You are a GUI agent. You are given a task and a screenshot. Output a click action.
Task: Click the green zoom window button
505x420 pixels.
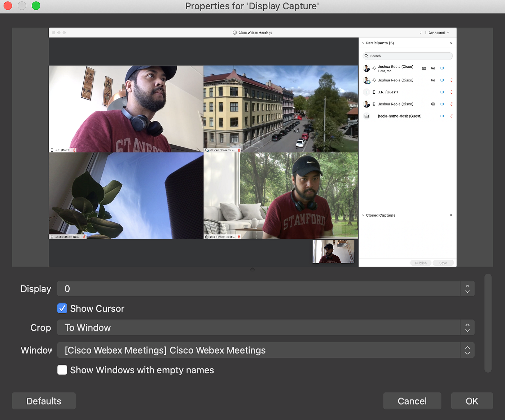[36, 6]
